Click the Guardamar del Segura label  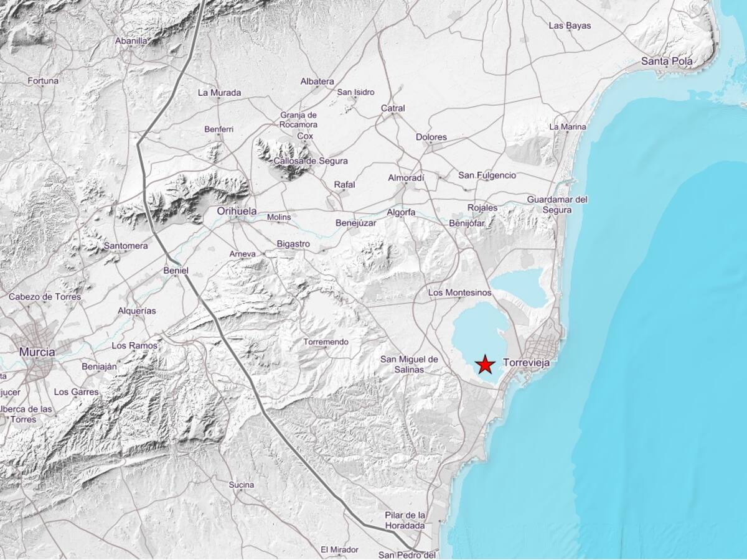(557, 205)
